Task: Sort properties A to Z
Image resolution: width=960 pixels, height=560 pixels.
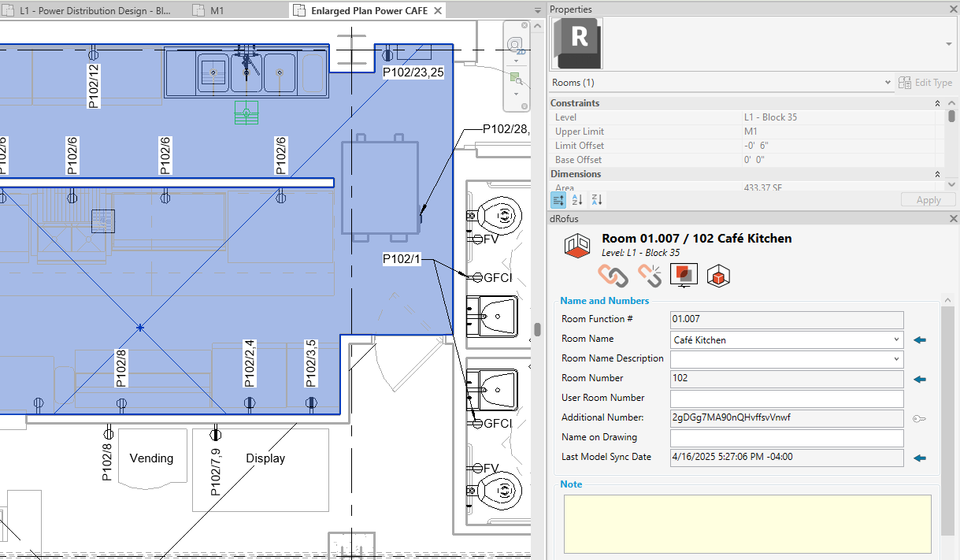Action: (576, 200)
